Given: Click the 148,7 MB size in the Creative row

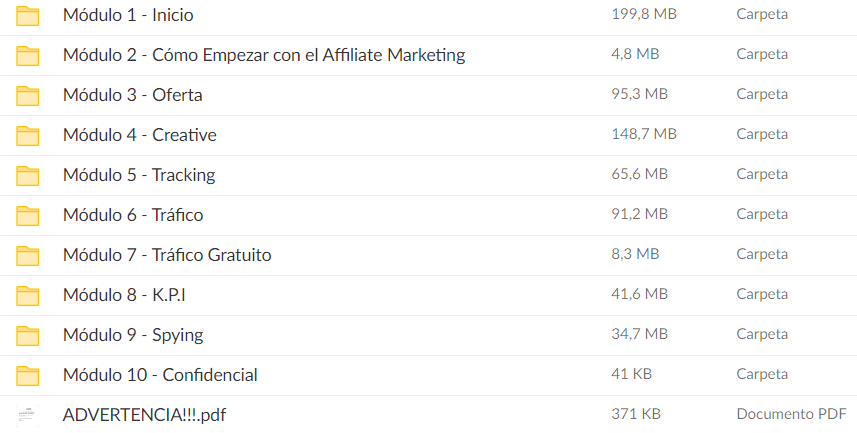Looking at the screenshot, I should tap(643, 134).
